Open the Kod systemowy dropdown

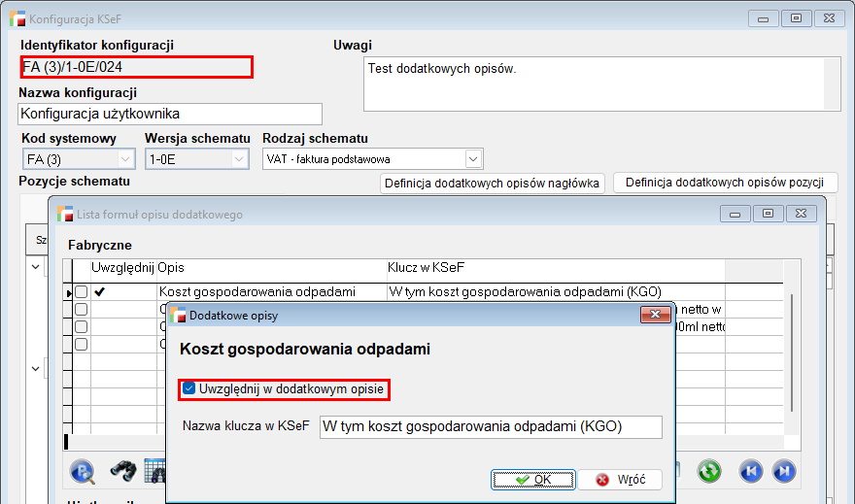click(x=125, y=158)
